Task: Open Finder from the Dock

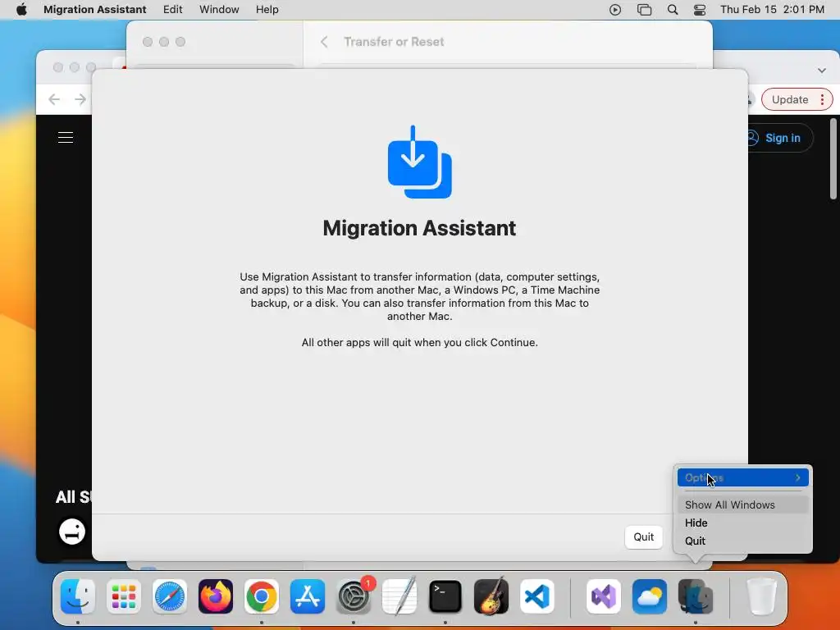Action: (x=78, y=596)
